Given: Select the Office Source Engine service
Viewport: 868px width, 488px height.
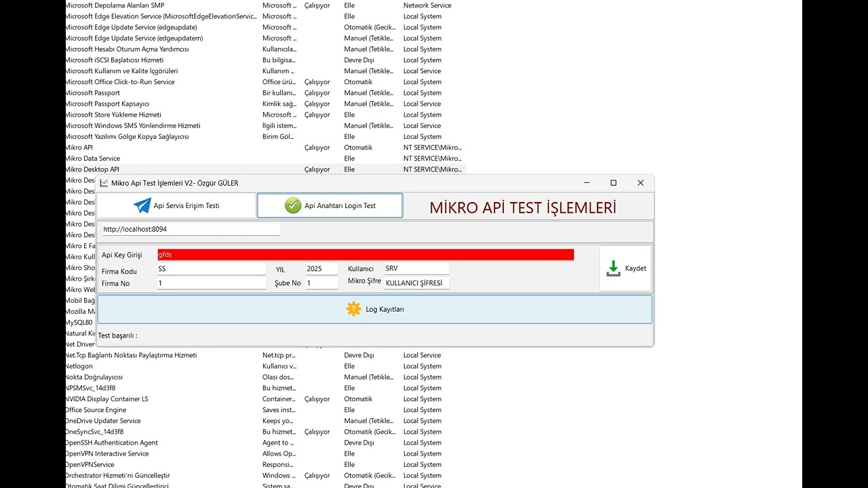Looking at the screenshot, I should 265,410.
